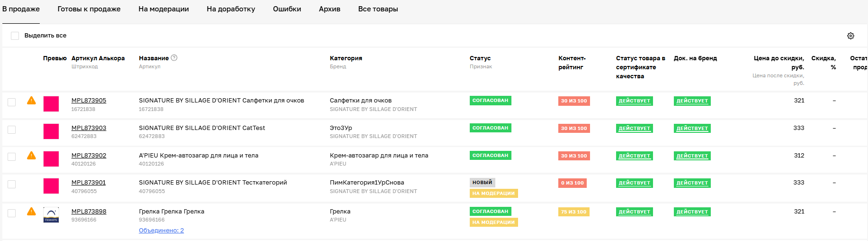Click warning triangle for MPL873905 row
This screenshot has height=241, width=868.
pyautogui.click(x=31, y=100)
